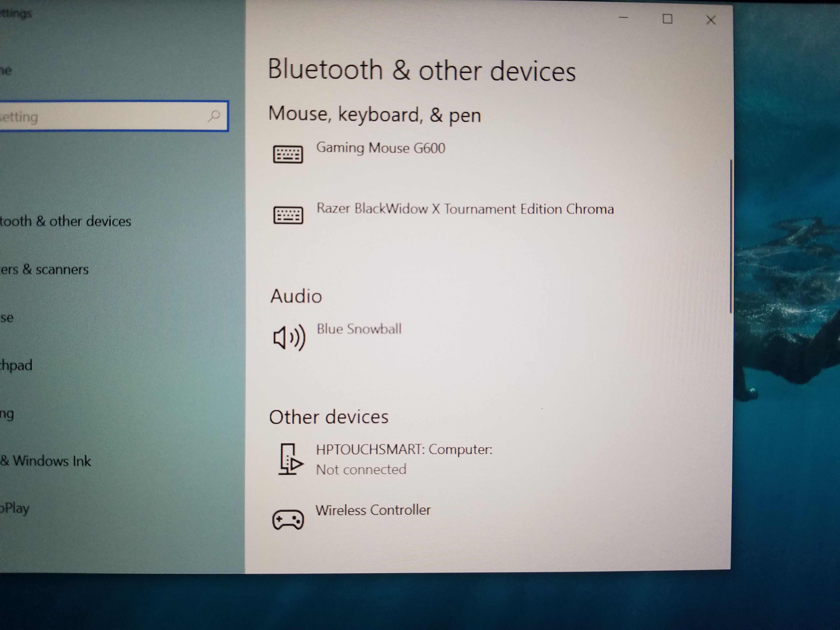Select the Wireless Controller device name

pyautogui.click(x=373, y=510)
